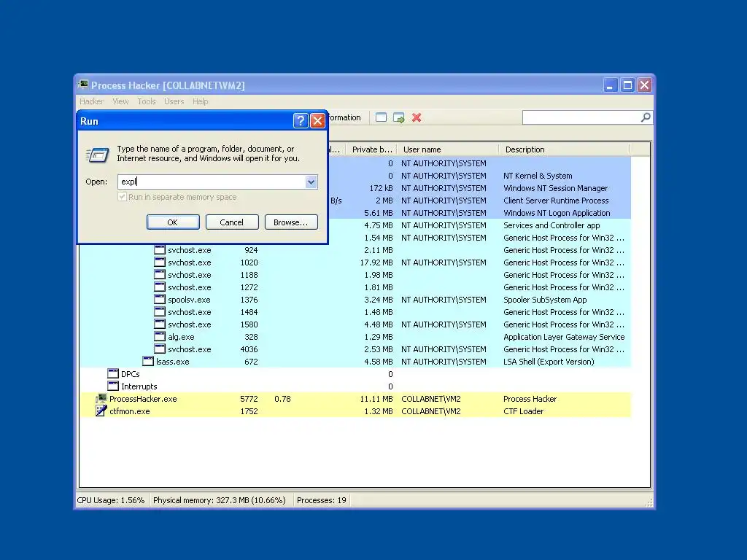
Task: Click the ProcessHacker.exe process icon
Action: (101, 399)
